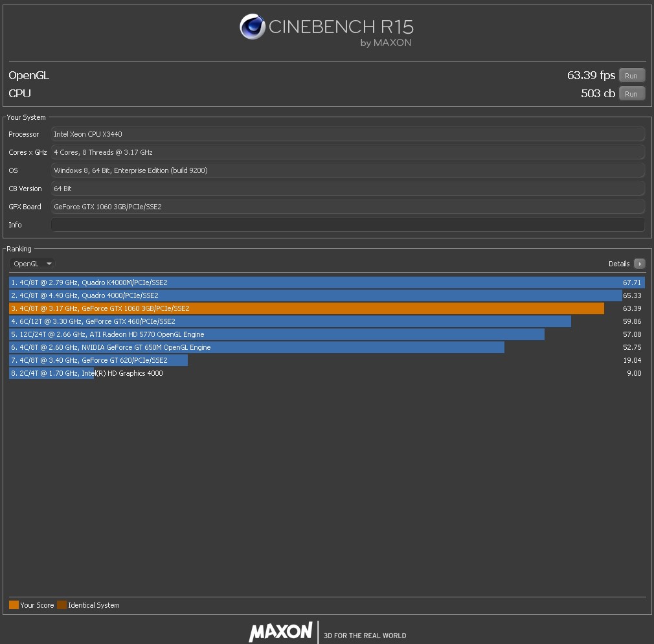Run the CPU benchmark

(631, 93)
